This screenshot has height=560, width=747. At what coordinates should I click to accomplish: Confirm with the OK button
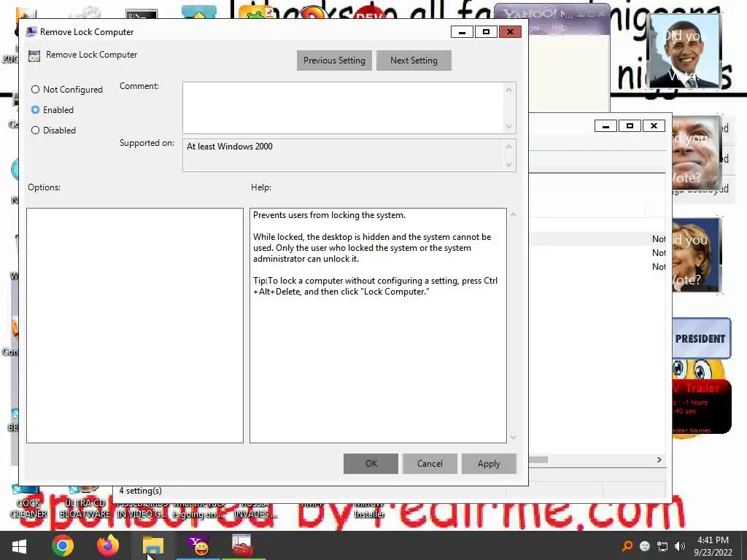[371, 464]
